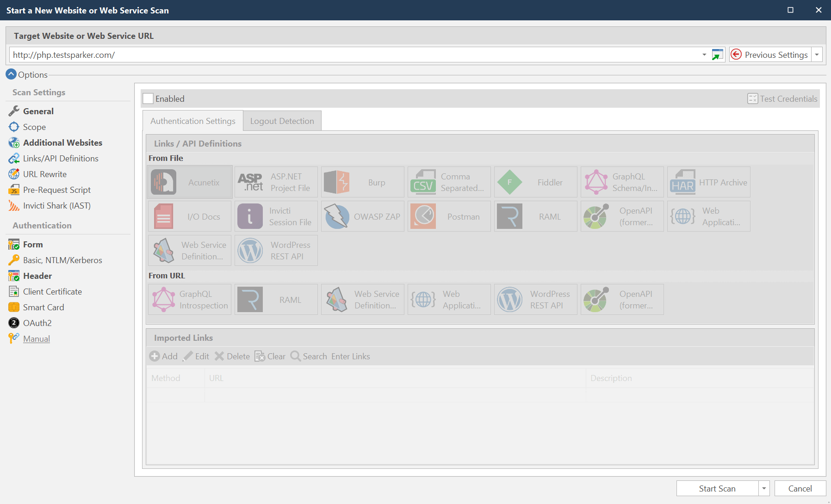Select the Postman import option
Image resolution: width=831 pixels, height=504 pixels.
[448, 216]
